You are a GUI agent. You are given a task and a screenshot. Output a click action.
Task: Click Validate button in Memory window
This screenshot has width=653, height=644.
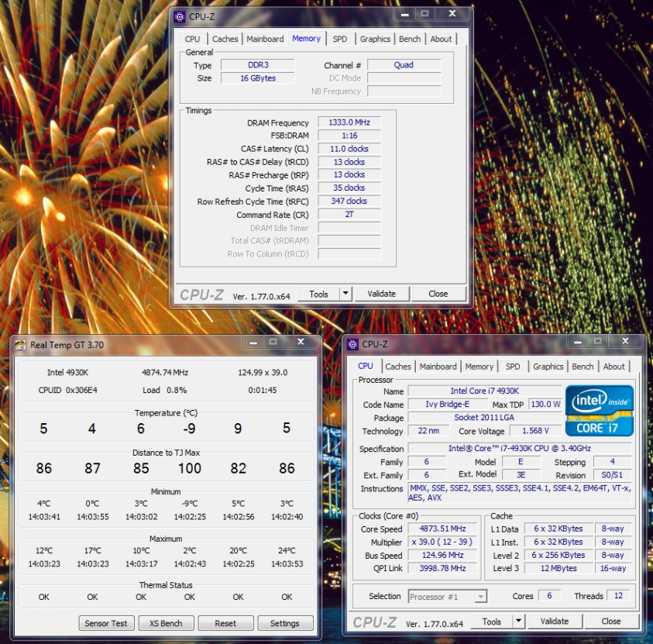[381, 294]
